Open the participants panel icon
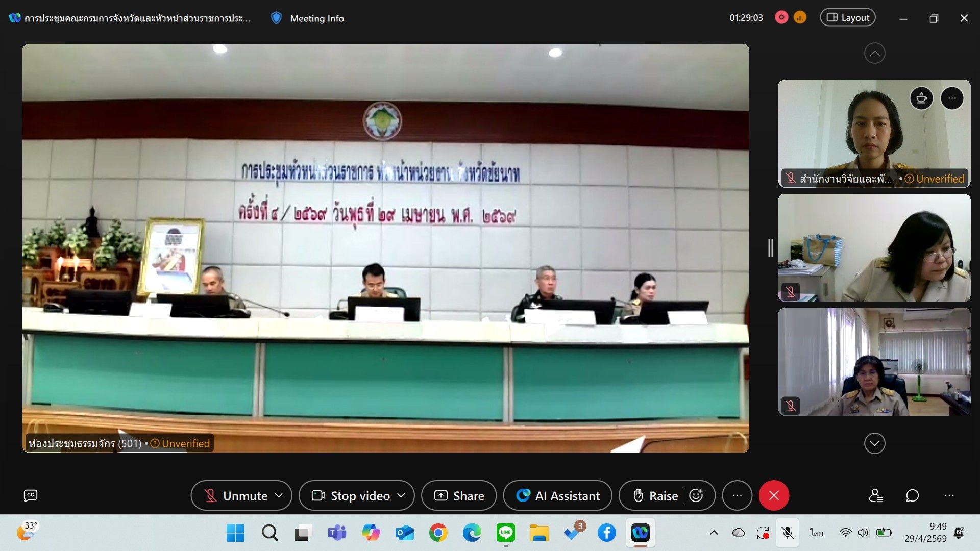This screenshot has height=551, width=980. tap(875, 495)
